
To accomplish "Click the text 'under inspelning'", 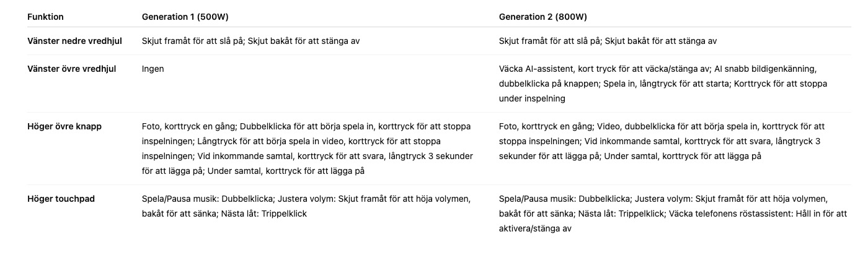I will click(531, 98).
